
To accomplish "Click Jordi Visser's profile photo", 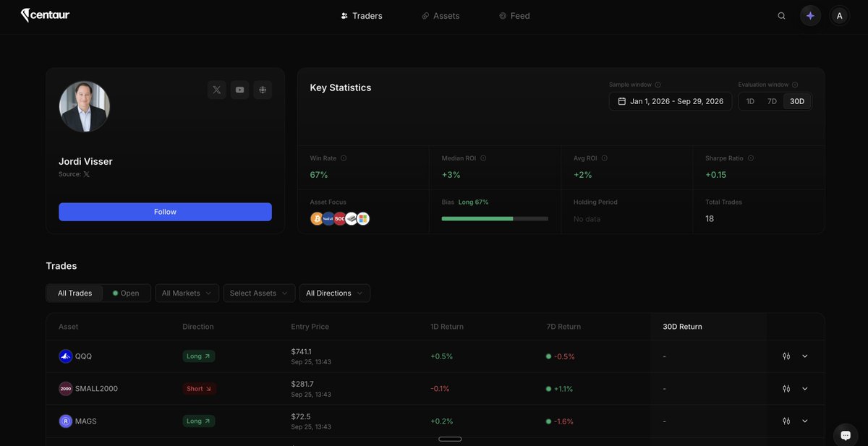I will [84, 106].
